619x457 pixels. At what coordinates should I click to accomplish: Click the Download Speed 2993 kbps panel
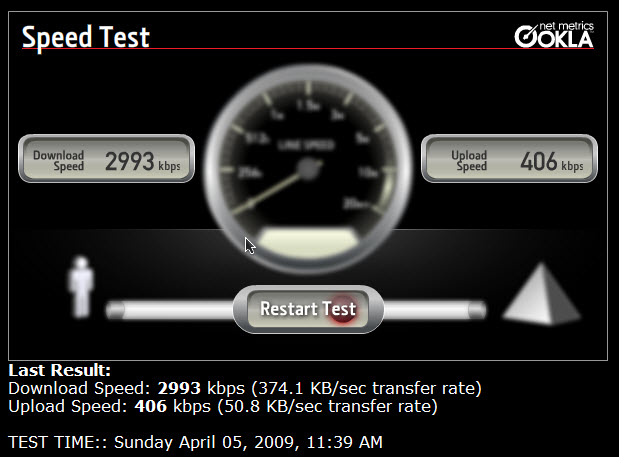point(107,159)
